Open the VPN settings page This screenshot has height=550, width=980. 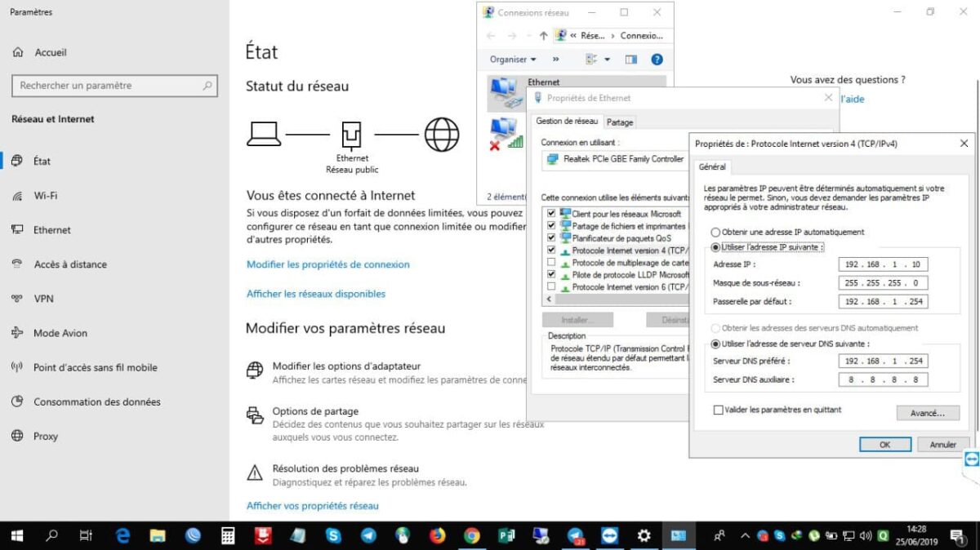[x=43, y=299]
